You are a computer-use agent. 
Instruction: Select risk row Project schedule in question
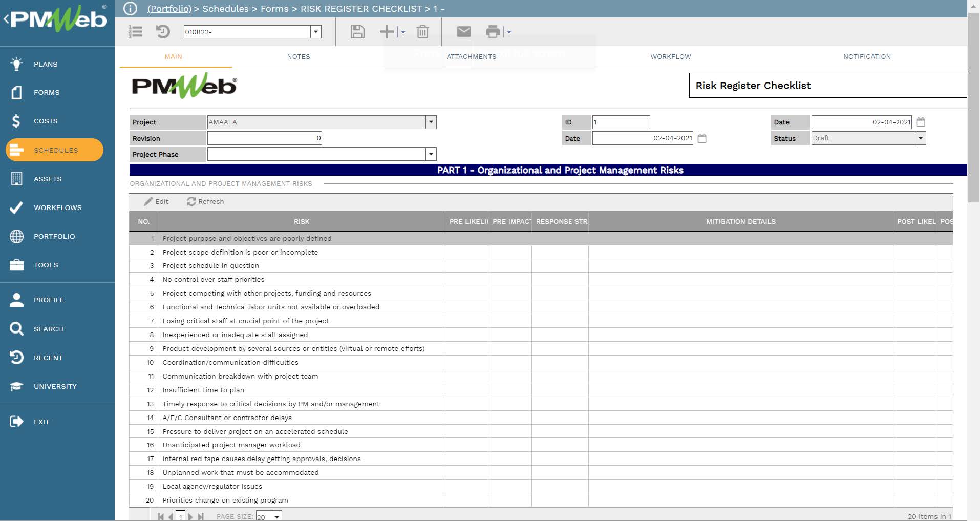[x=210, y=266]
